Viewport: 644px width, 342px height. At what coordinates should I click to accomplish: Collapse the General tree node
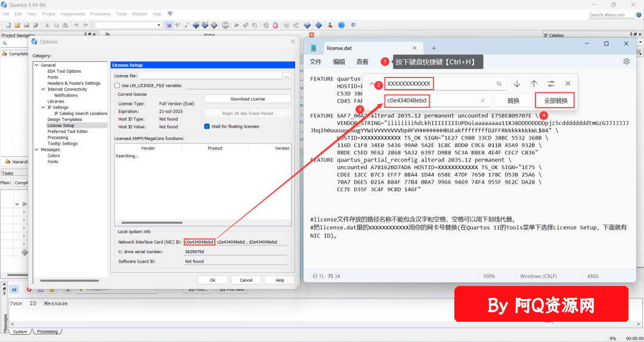[36, 66]
